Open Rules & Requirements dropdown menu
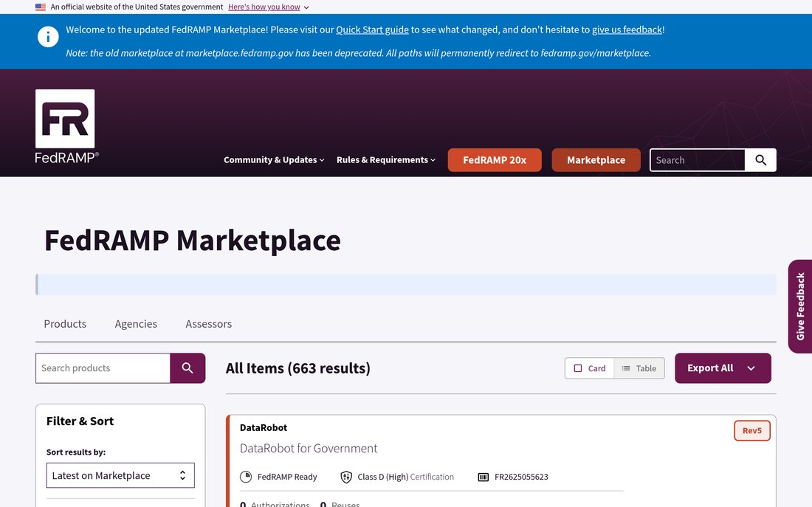The width and height of the screenshot is (812, 507). tap(386, 160)
